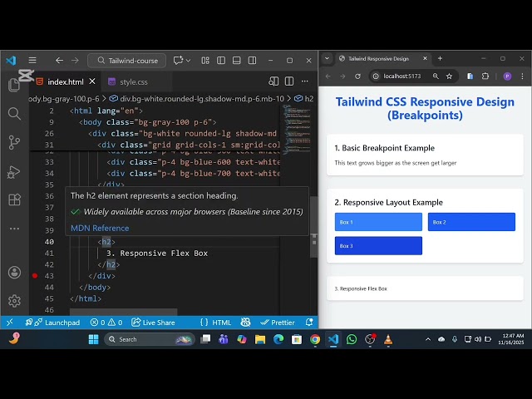Reload the localhost page in Chrome
Screen dimensions: 532x399
[x=357, y=76]
